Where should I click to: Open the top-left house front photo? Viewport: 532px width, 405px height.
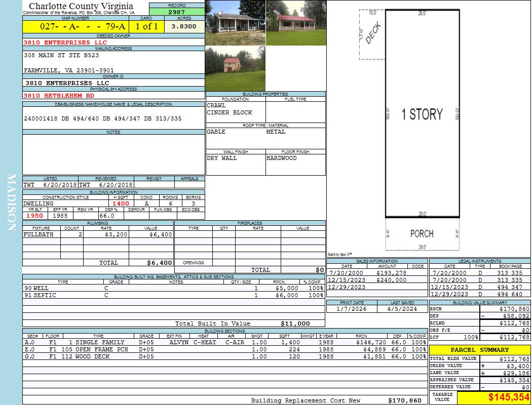pos(235,23)
